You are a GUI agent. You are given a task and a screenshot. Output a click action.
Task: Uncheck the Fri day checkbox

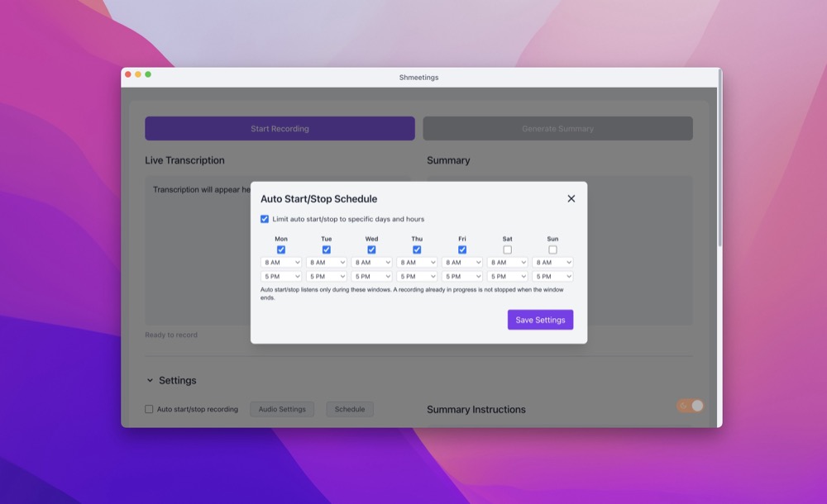[462, 250]
